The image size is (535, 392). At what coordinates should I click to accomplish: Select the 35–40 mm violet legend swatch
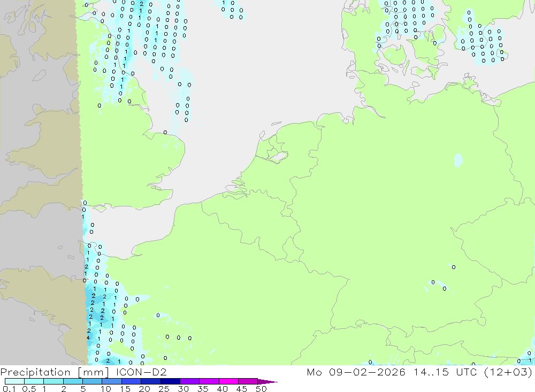209,381
